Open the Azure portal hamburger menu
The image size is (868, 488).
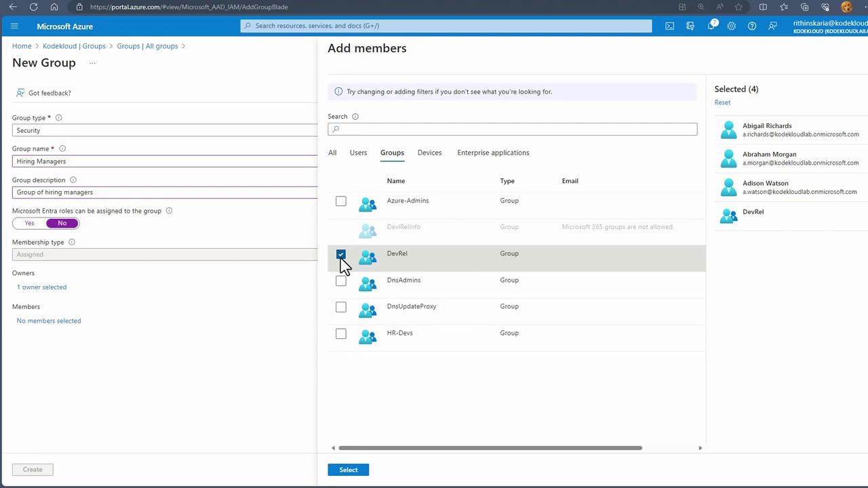pos(14,26)
